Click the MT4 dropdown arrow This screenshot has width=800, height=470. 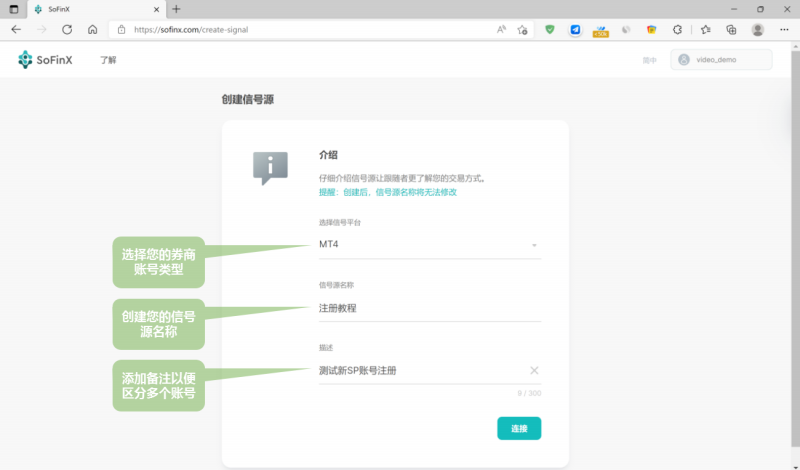coord(534,245)
